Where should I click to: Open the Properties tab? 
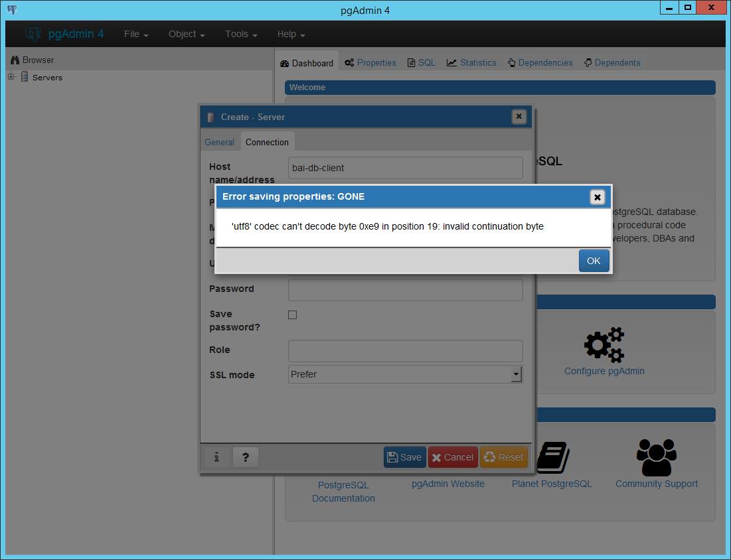tap(370, 63)
